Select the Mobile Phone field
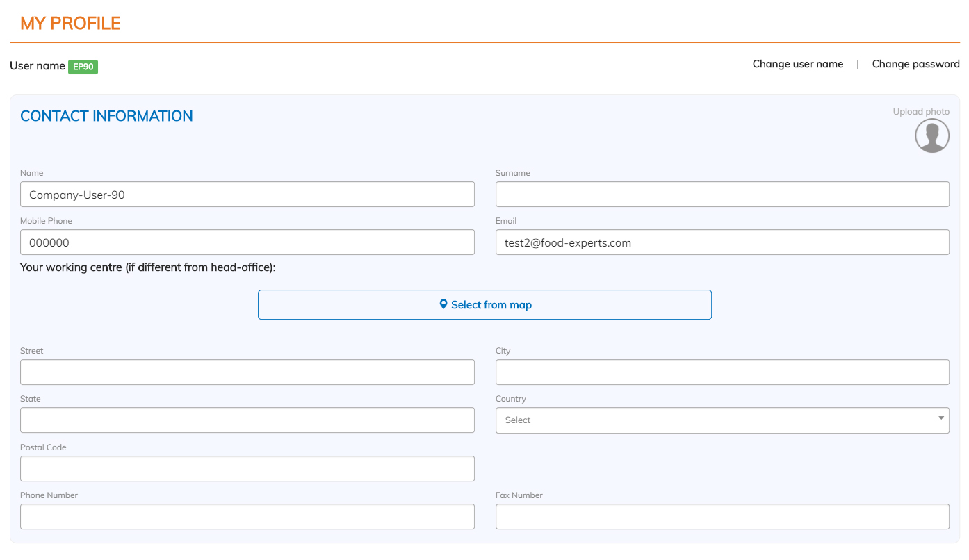This screenshot has width=969, height=560. (247, 242)
